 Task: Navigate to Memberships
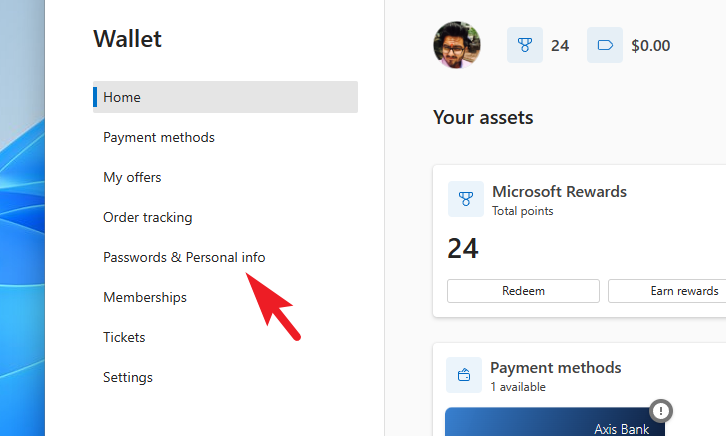point(145,297)
